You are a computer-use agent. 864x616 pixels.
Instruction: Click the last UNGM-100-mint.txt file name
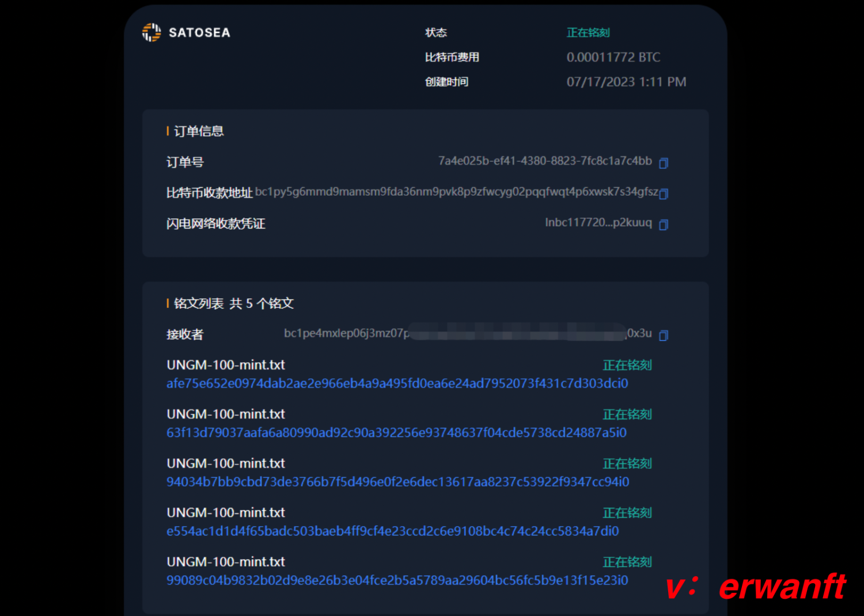(226, 562)
